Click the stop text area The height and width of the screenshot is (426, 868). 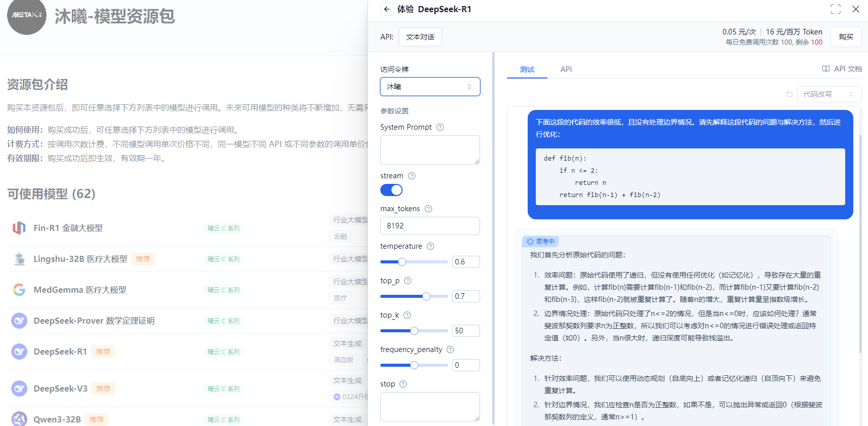click(x=430, y=407)
